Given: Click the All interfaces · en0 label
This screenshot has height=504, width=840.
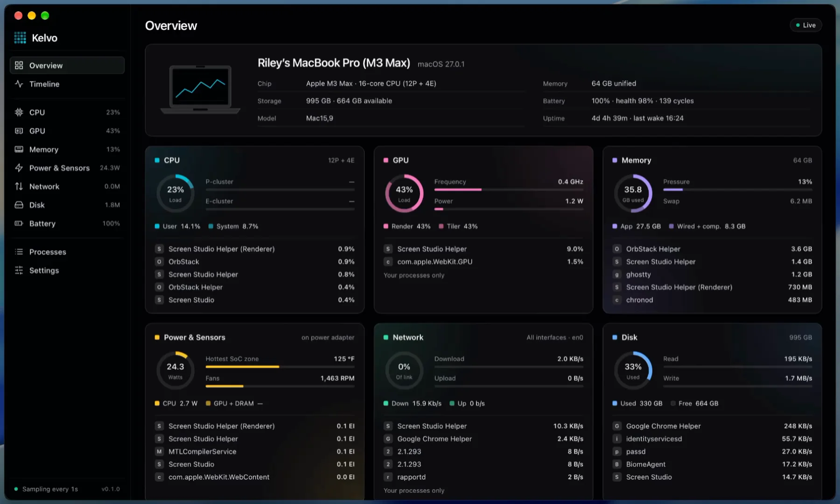Looking at the screenshot, I should point(554,337).
